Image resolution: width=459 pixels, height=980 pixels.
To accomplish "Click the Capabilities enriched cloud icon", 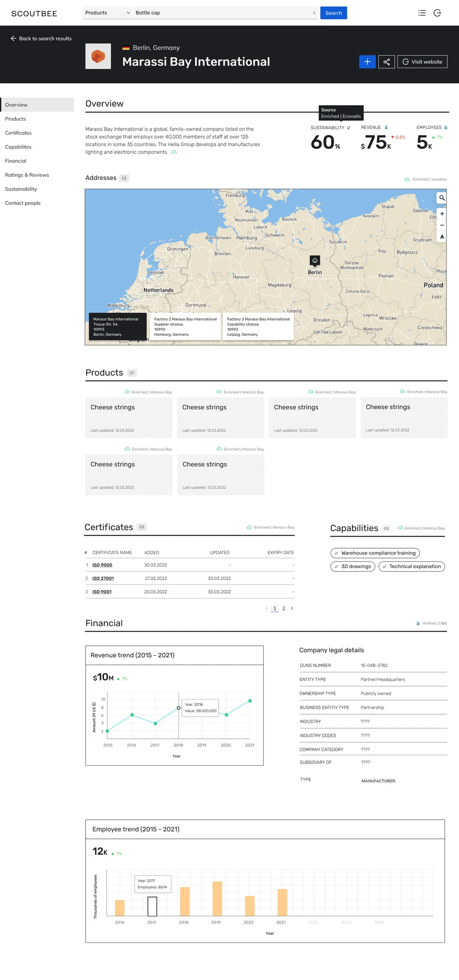I will [x=400, y=528].
